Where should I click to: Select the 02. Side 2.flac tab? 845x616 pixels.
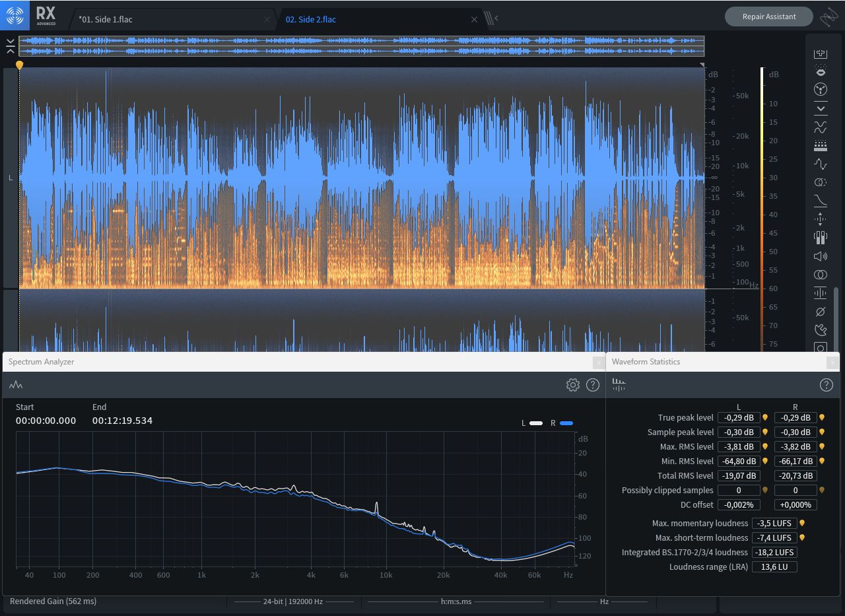point(310,19)
